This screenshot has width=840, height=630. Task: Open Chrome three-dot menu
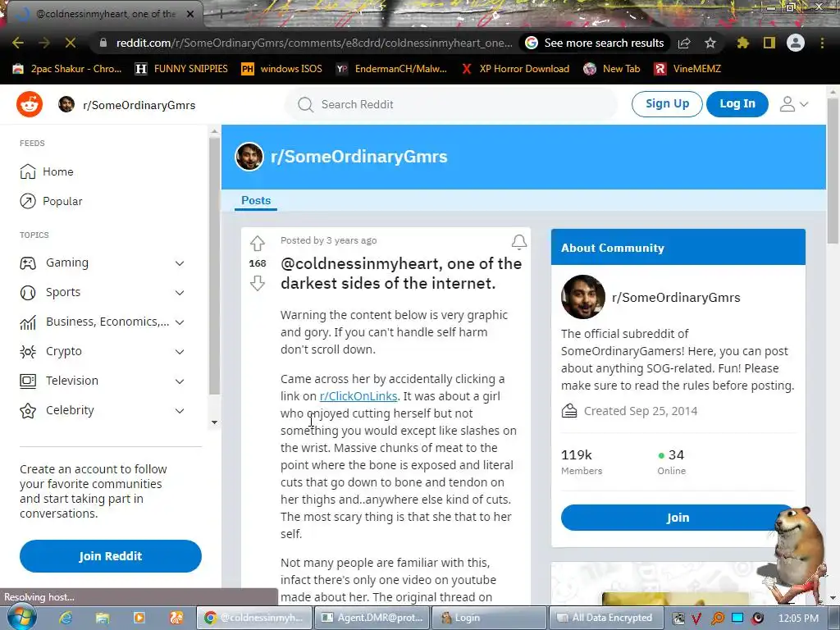point(822,43)
